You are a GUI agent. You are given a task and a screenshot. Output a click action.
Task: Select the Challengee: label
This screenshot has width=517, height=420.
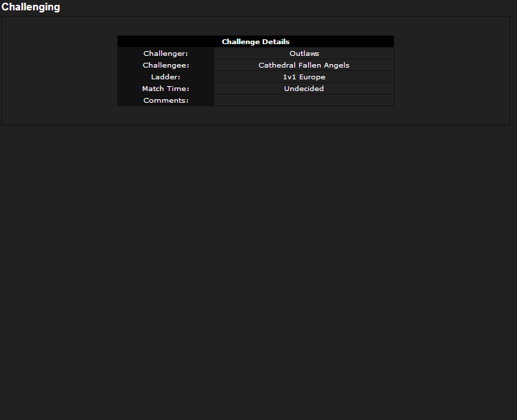[166, 66]
